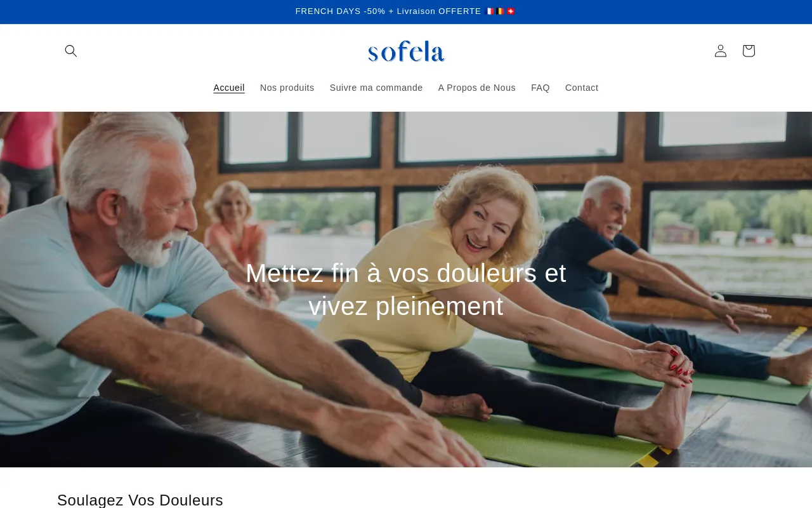Click the sofela logo
This screenshot has width=812, height=508.
(406, 51)
